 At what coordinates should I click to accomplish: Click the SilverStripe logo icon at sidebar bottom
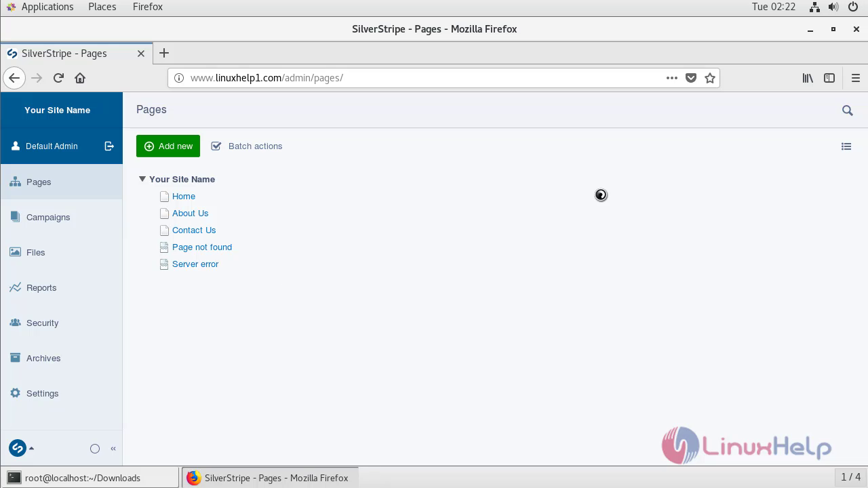(18, 448)
